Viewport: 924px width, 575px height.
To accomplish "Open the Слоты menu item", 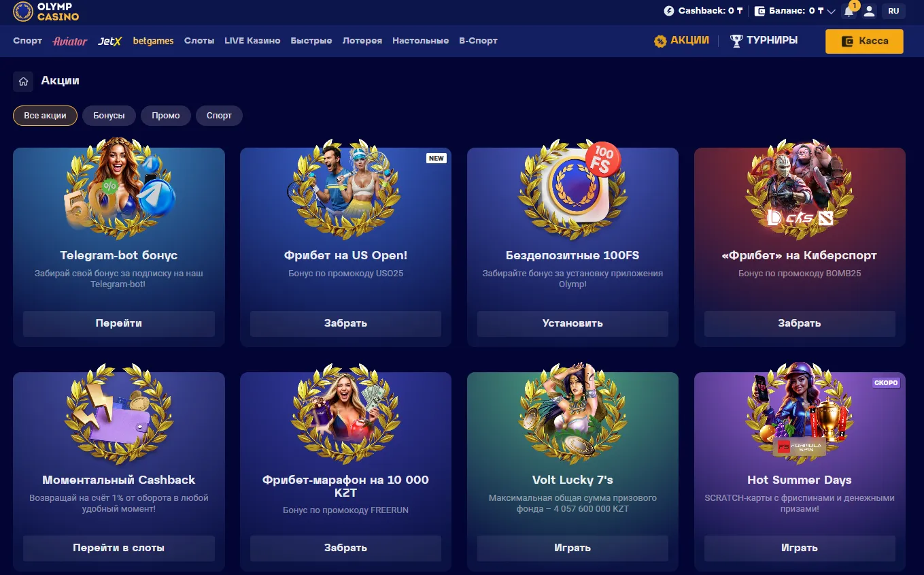I will click(199, 41).
